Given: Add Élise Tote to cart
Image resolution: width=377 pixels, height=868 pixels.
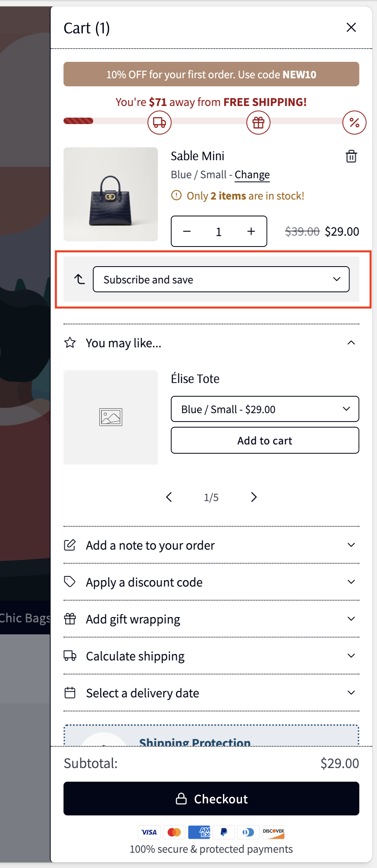Looking at the screenshot, I should click(264, 440).
